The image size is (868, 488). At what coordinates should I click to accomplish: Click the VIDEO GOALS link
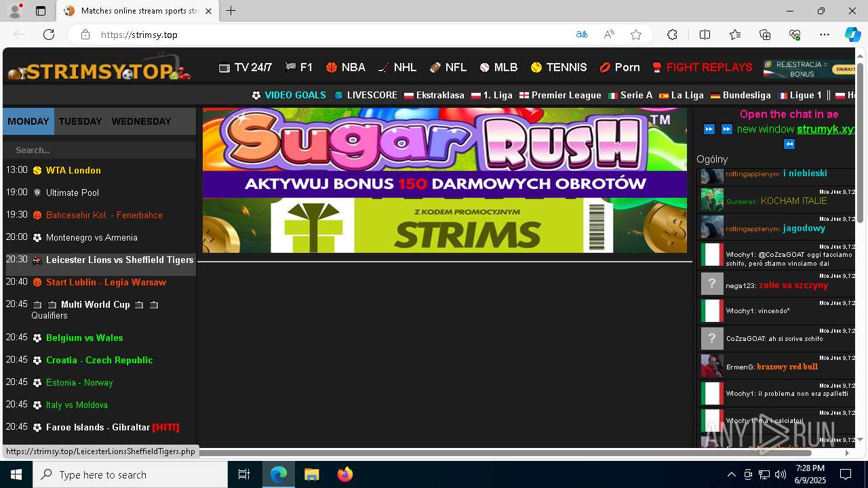pyautogui.click(x=289, y=96)
